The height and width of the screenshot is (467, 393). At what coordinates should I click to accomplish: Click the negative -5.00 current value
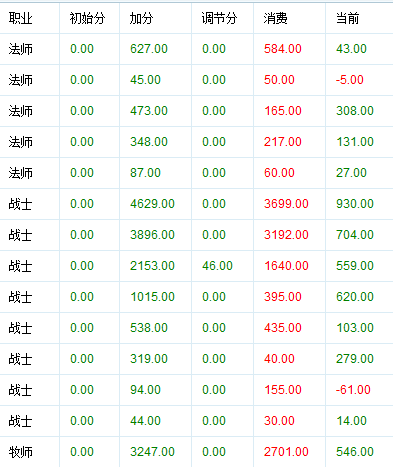(350, 80)
